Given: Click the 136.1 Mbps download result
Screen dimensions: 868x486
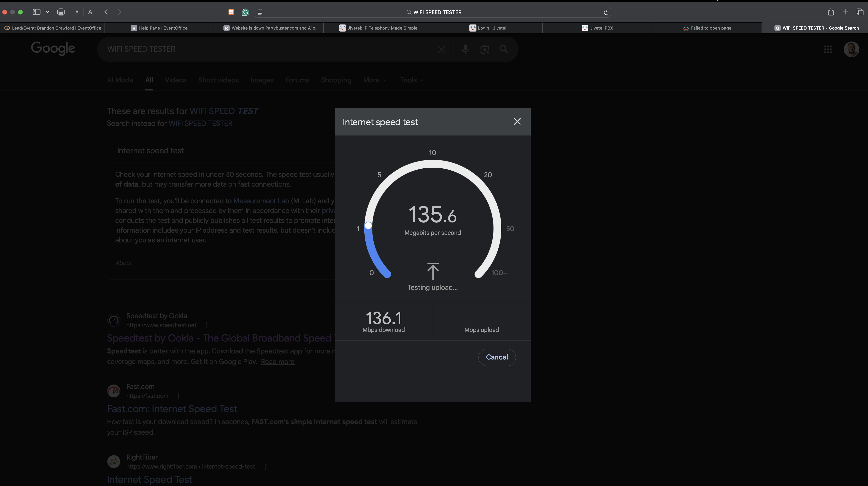Looking at the screenshot, I should [384, 321].
